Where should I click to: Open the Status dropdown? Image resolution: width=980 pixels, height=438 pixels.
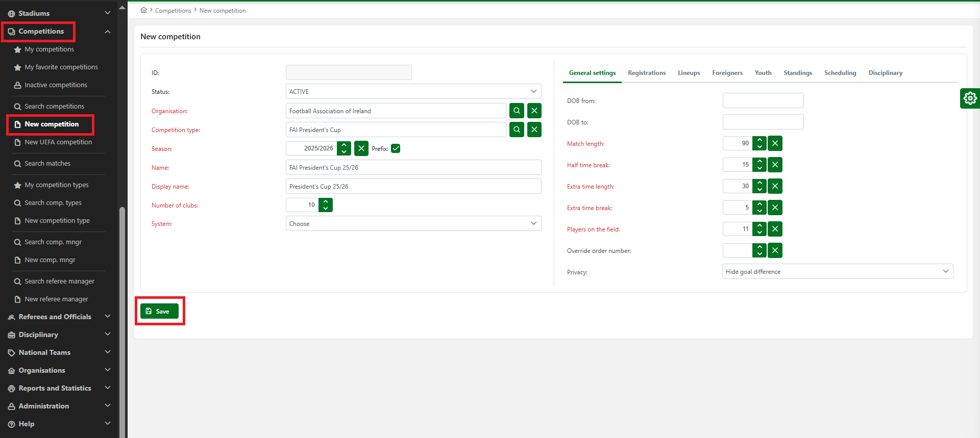413,92
